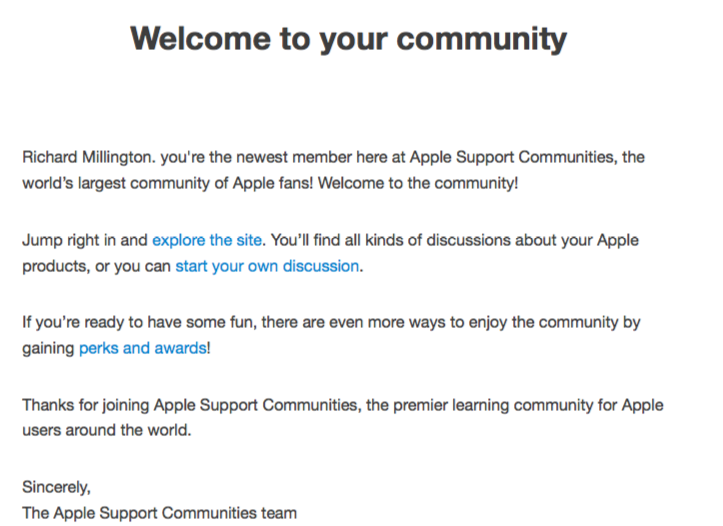Screen dimensions: 723x526
Task: Follow the 'start your own discussion' link
Action: click(267, 266)
